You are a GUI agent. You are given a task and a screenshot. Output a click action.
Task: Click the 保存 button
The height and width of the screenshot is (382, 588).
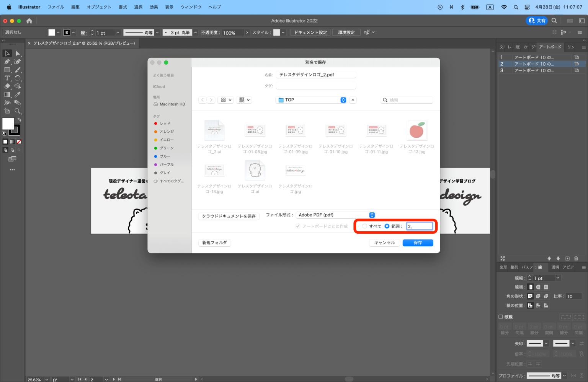point(418,242)
